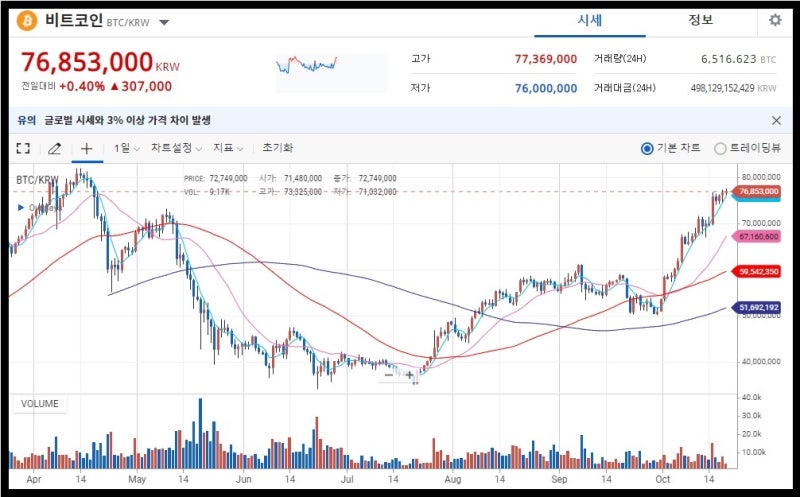800x497 pixels.
Task: Click the 76,853,000 current price tag on axis
Action: [x=757, y=191]
